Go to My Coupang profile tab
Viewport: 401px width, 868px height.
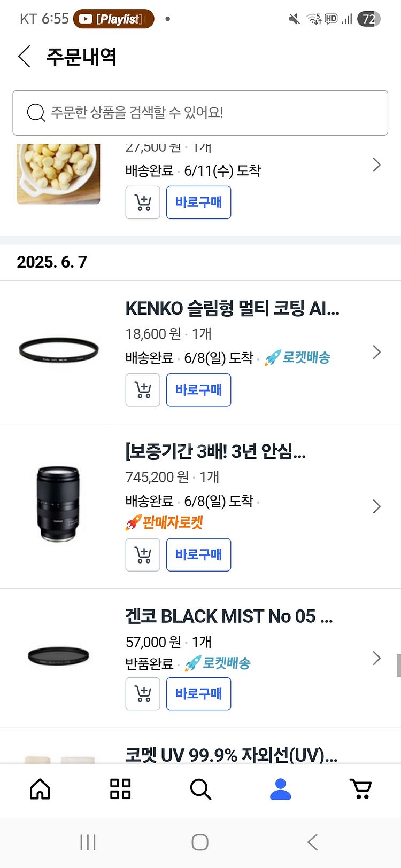[x=280, y=789]
